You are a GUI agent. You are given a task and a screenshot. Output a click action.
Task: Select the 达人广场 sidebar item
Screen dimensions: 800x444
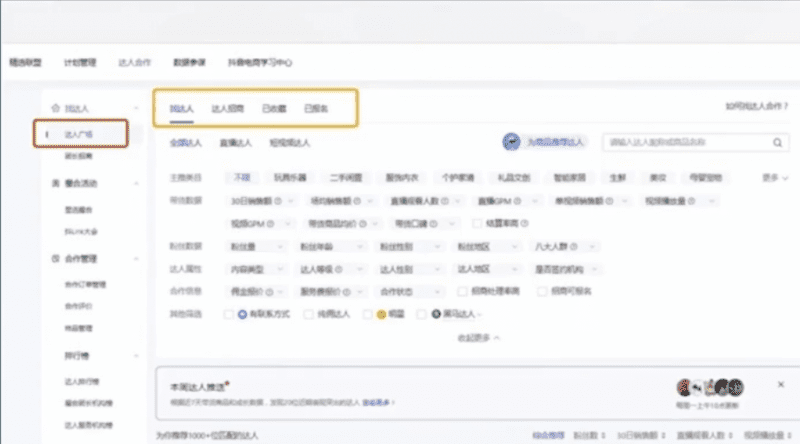[78, 132]
